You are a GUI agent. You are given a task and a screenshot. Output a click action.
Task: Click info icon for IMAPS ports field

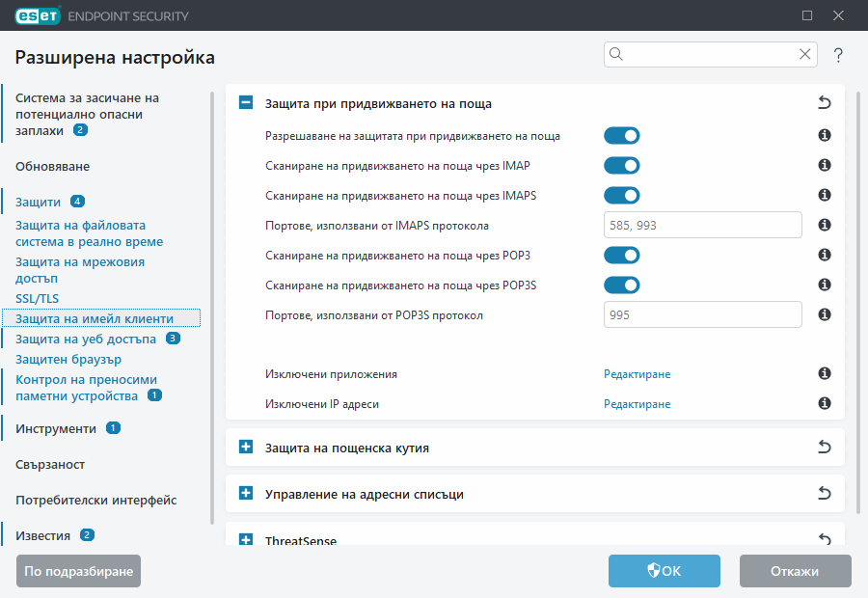point(825,226)
